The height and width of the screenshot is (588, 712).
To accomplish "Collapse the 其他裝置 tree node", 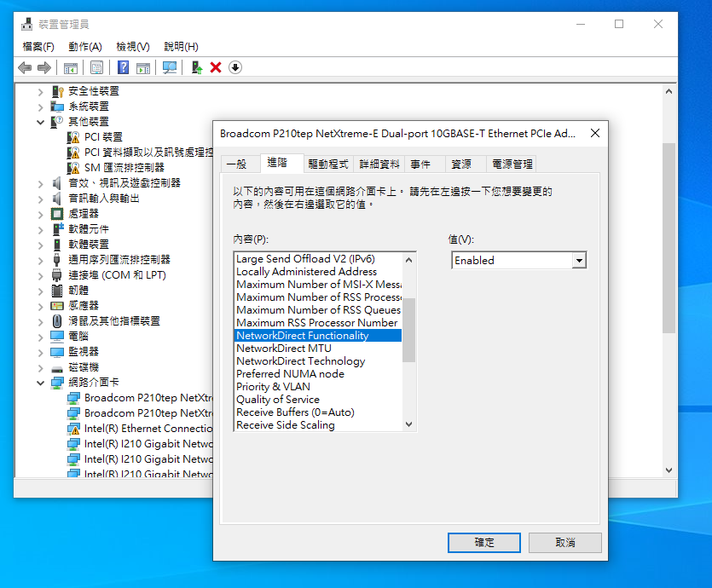I will click(x=41, y=122).
